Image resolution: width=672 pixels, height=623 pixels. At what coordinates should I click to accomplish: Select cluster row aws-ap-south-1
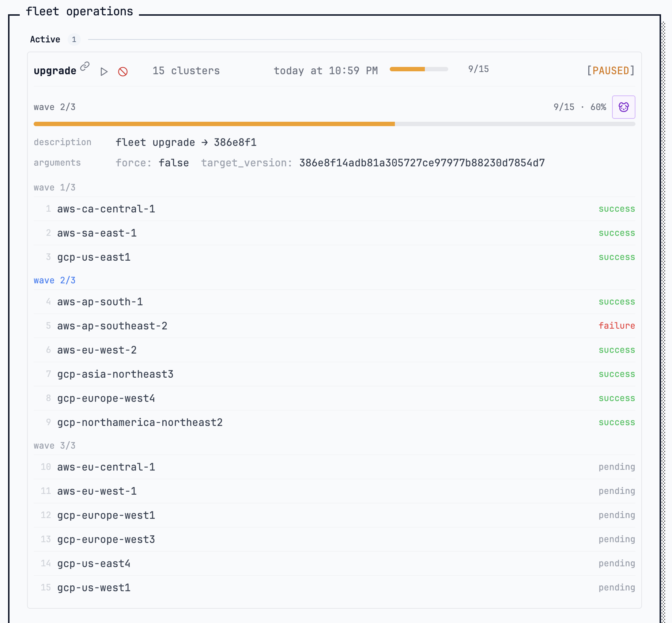coord(335,302)
